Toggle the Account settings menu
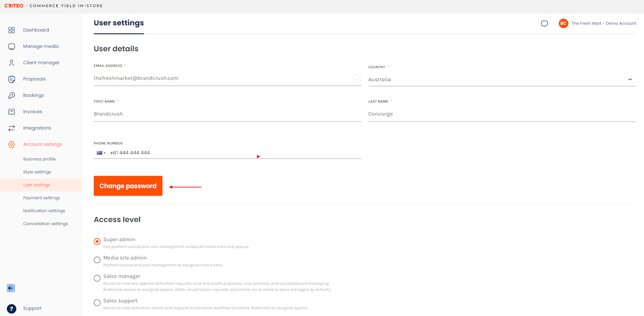Screen dimensions: 644x316 click(43, 144)
